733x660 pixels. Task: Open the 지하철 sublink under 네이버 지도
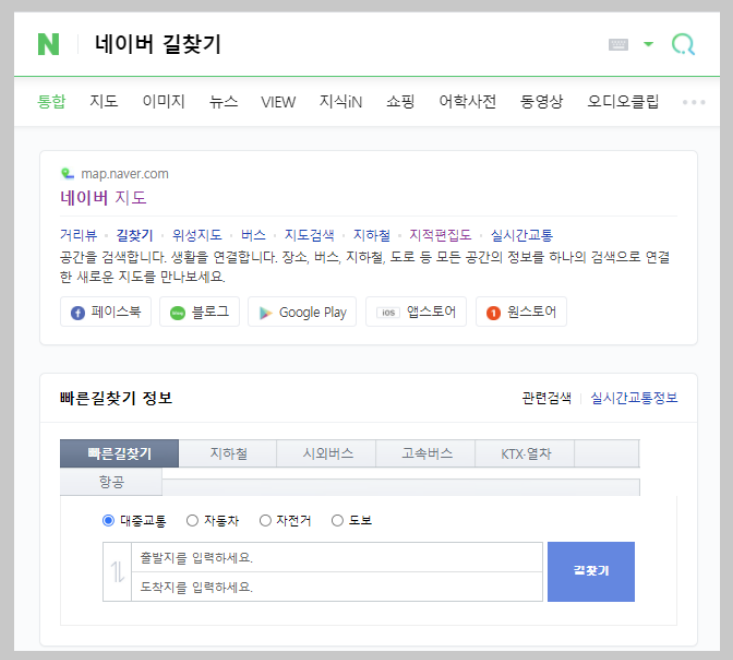pyautogui.click(x=372, y=235)
